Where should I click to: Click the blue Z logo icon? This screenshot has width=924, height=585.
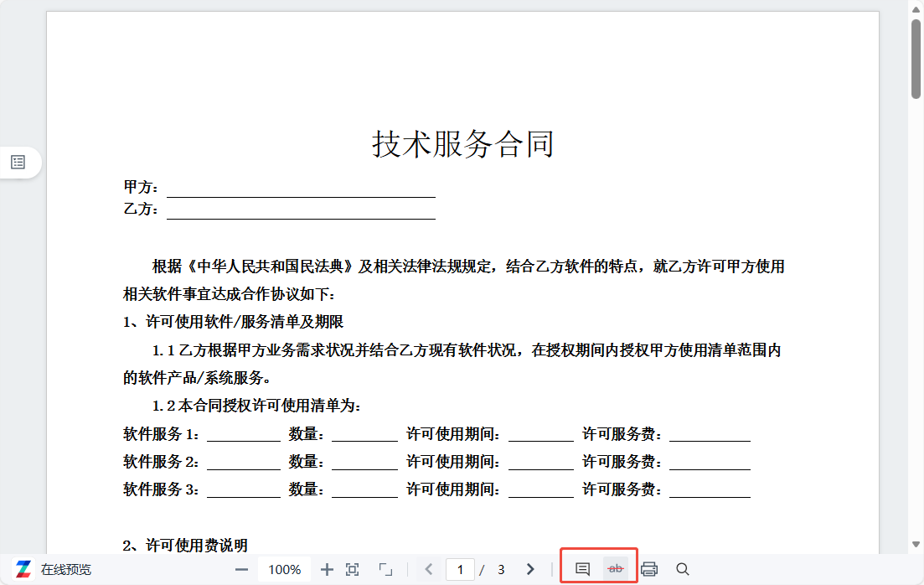pyautogui.click(x=23, y=569)
